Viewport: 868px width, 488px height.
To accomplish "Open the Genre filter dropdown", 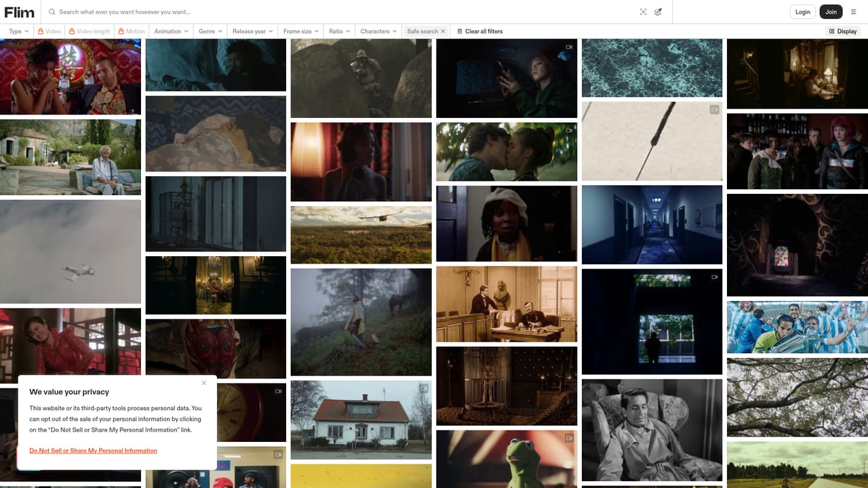I will click(210, 31).
